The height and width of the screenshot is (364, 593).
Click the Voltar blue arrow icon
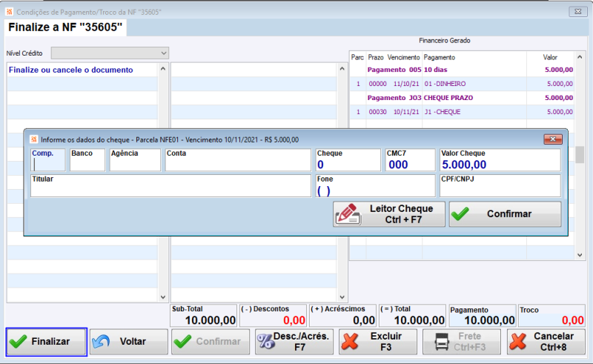click(101, 342)
